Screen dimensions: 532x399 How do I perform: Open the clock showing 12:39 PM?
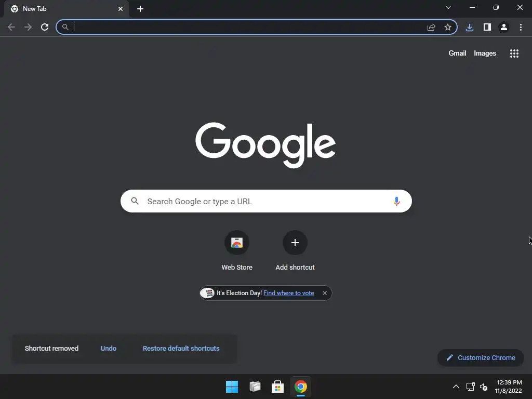pyautogui.click(x=509, y=387)
